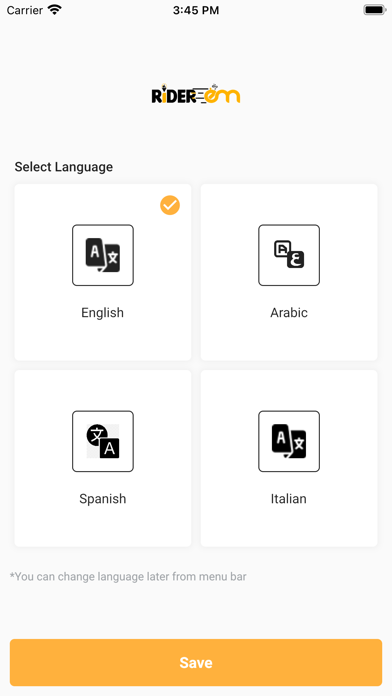Click the Carrier text in status bar
Image resolution: width=392 pixels, height=696 pixels.
[x=25, y=10]
